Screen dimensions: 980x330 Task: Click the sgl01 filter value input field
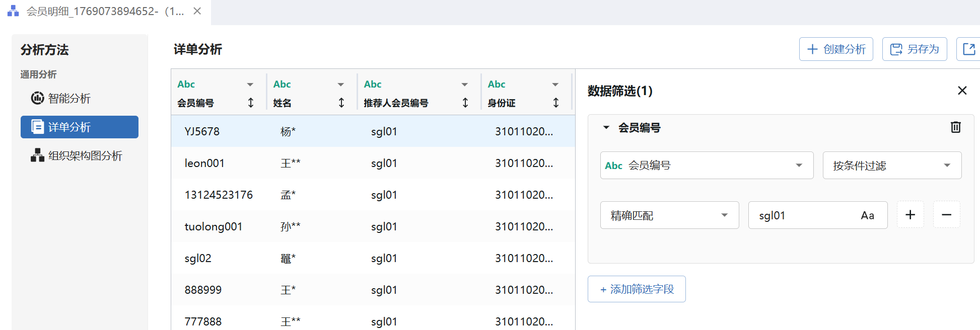pyautogui.click(x=801, y=215)
